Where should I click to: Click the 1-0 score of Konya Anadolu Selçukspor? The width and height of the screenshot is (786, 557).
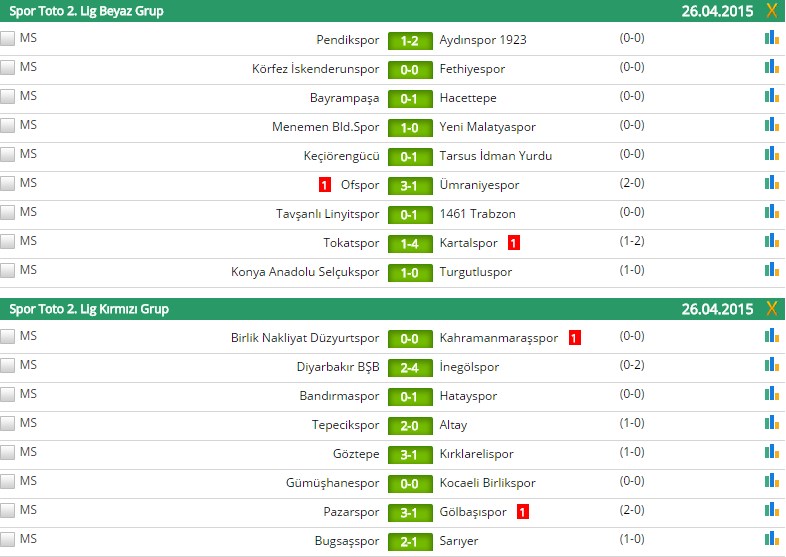coord(409,272)
